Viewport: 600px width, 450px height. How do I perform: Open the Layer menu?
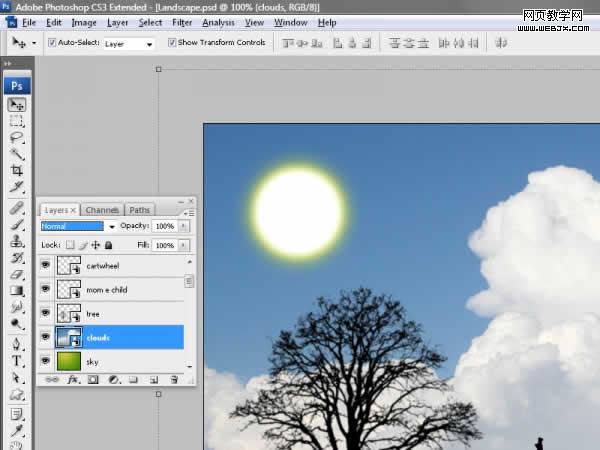pyautogui.click(x=117, y=23)
